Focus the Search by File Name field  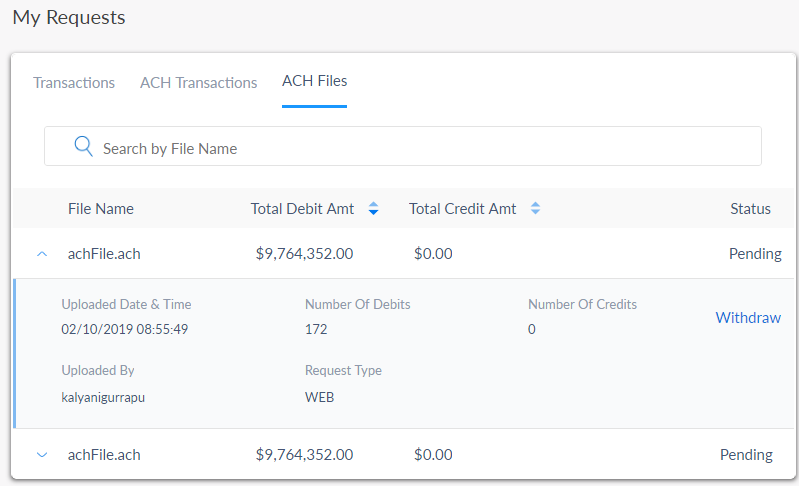point(420,148)
